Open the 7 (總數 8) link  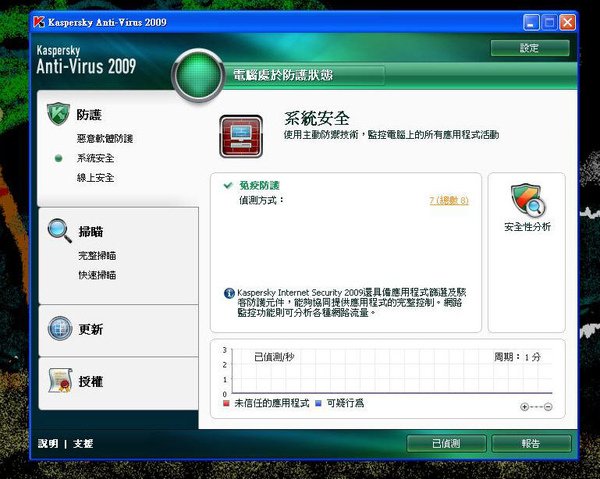point(449,200)
